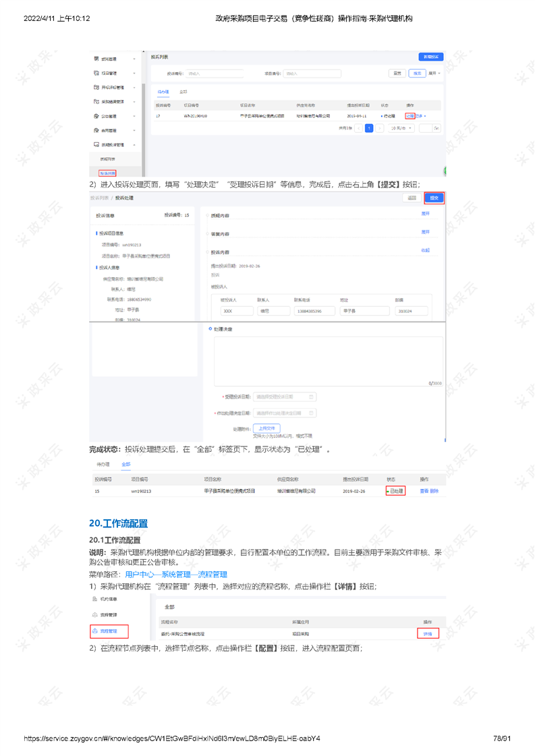This screenshot has height=756, width=535.
Task: Click the 详情 link in 操作 column
Action: (x=427, y=633)
